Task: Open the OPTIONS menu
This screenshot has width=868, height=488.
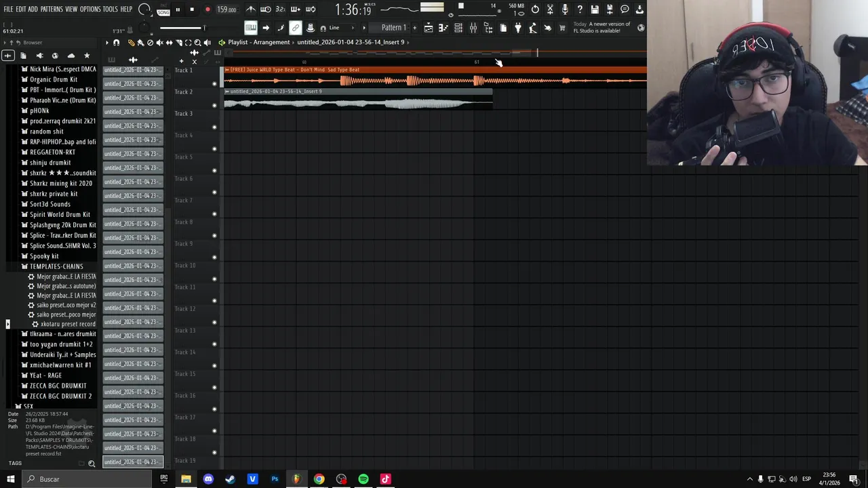Action: (90, 9)
